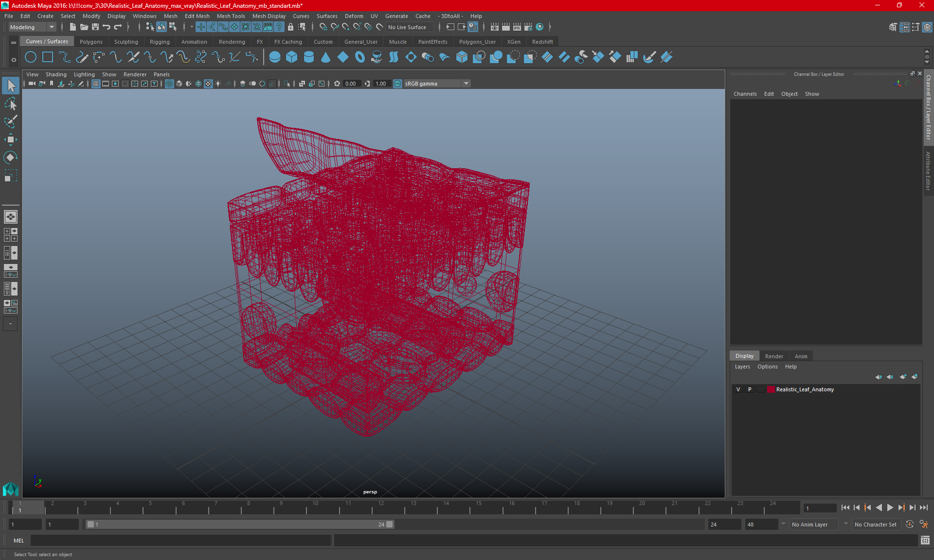Toggle the viewport grid display
The image size is (934, 560).
pyautogui.click(x=96, y=84)
